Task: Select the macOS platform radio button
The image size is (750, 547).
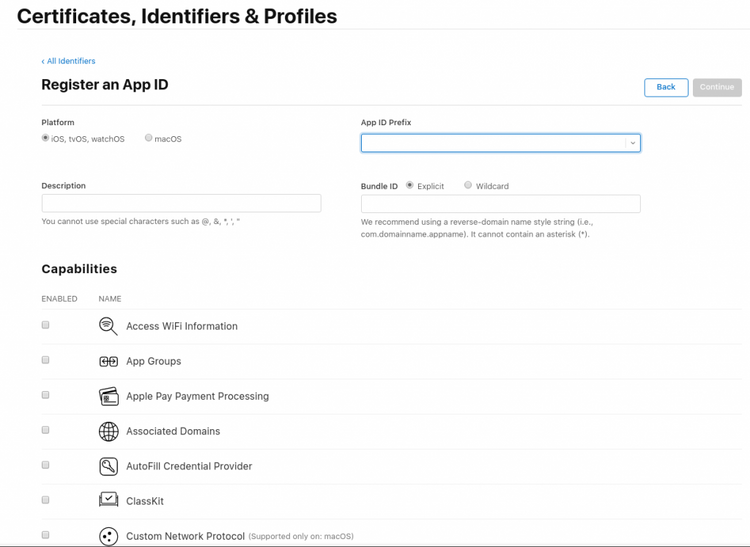Action: click(149, 138)
